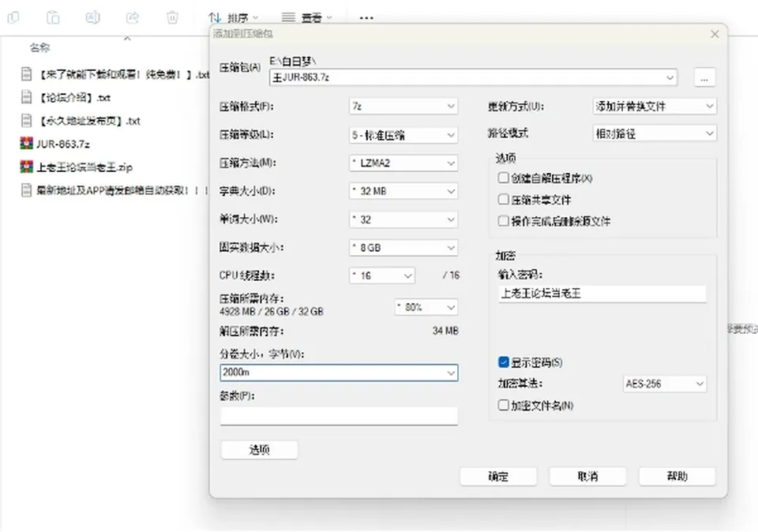Image resolution: width=758 pixels, height=532 pixels.
Task: Uncheck the 显示密码 checkbox
Action: (503, 362)
